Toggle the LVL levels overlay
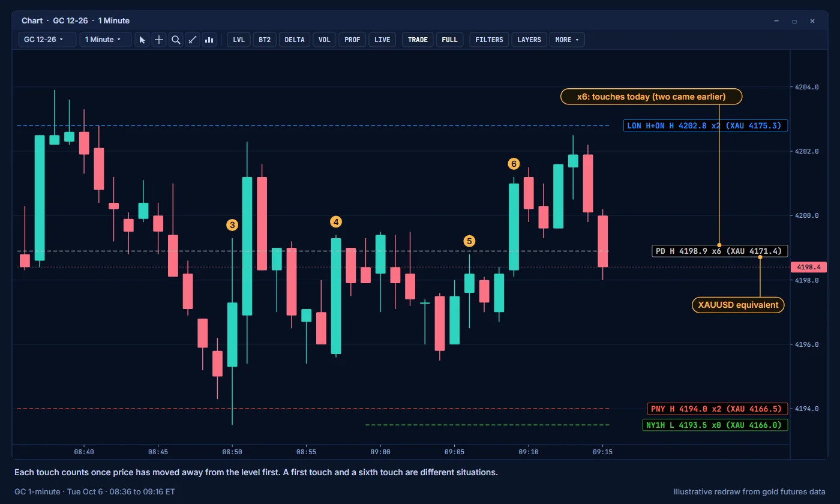This screenshot has width=840, height=504. coord(239,40)
